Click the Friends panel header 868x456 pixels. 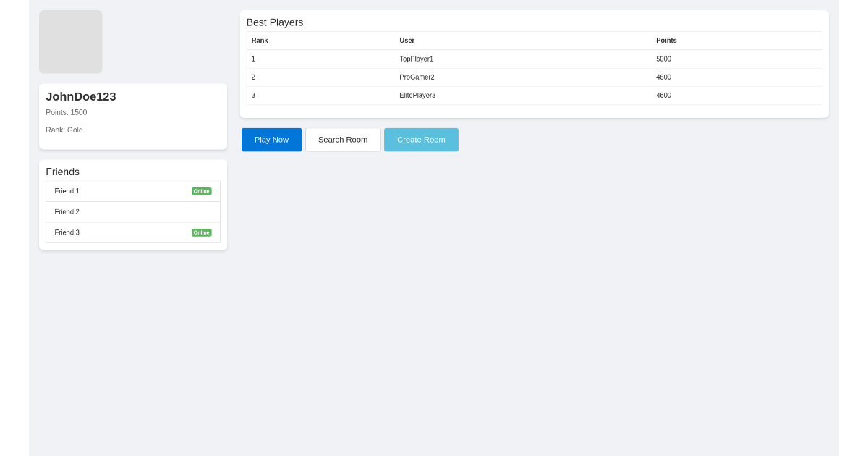63,172
